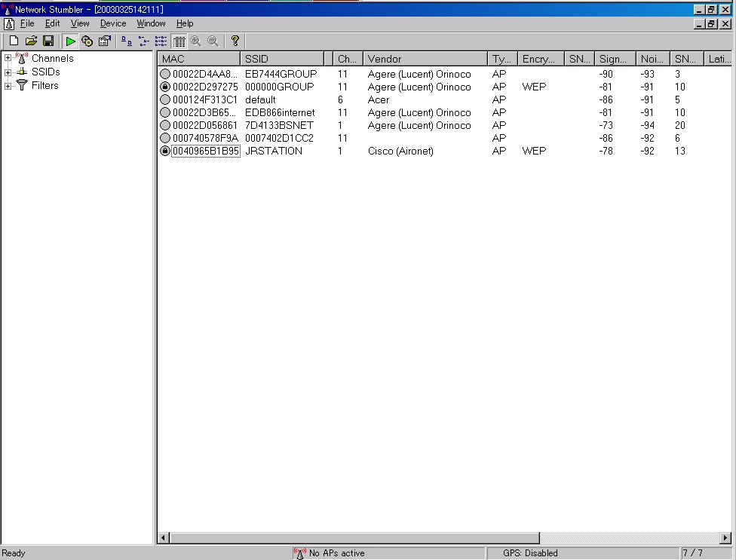Save the capture using the floppy disk icon
The height and width of the screenshot is (560, 736).
(x=48, y=41)
